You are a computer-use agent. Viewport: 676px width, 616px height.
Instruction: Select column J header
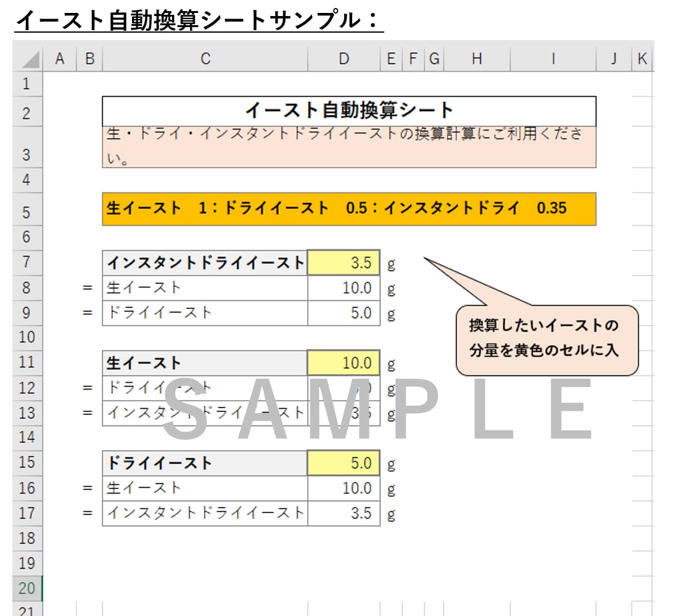(x=614, y=59)
